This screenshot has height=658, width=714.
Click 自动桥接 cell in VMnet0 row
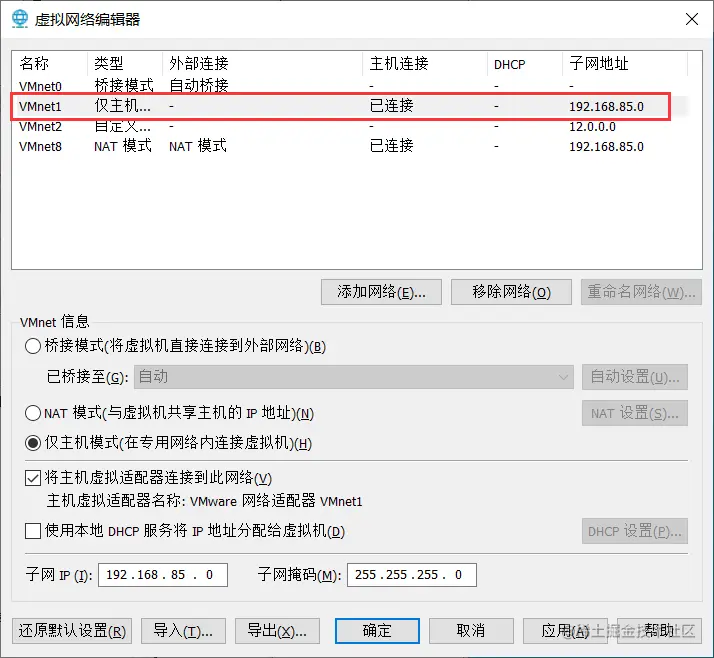click(x=199, y=86)
